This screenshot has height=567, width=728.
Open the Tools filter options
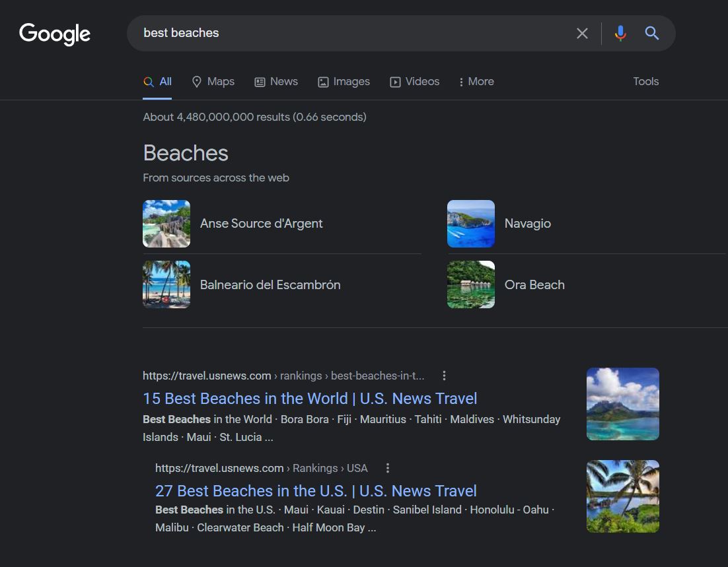pos(646,82)
